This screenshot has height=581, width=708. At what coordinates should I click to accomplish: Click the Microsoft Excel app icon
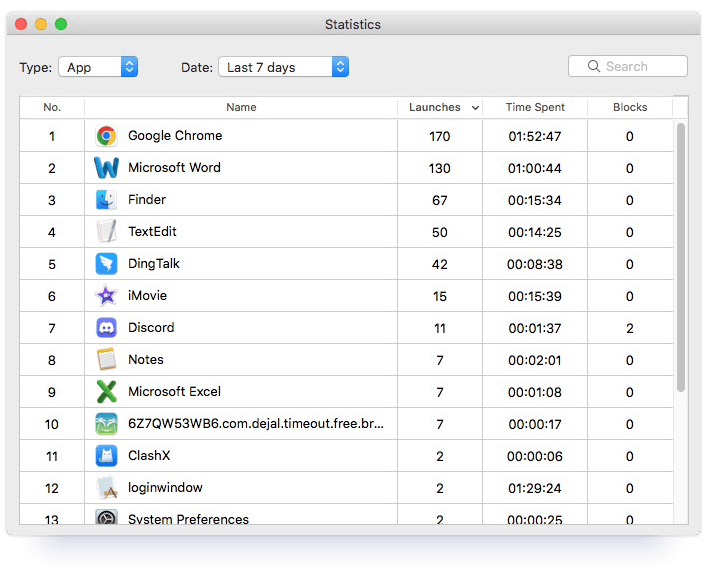pos(107,391)
